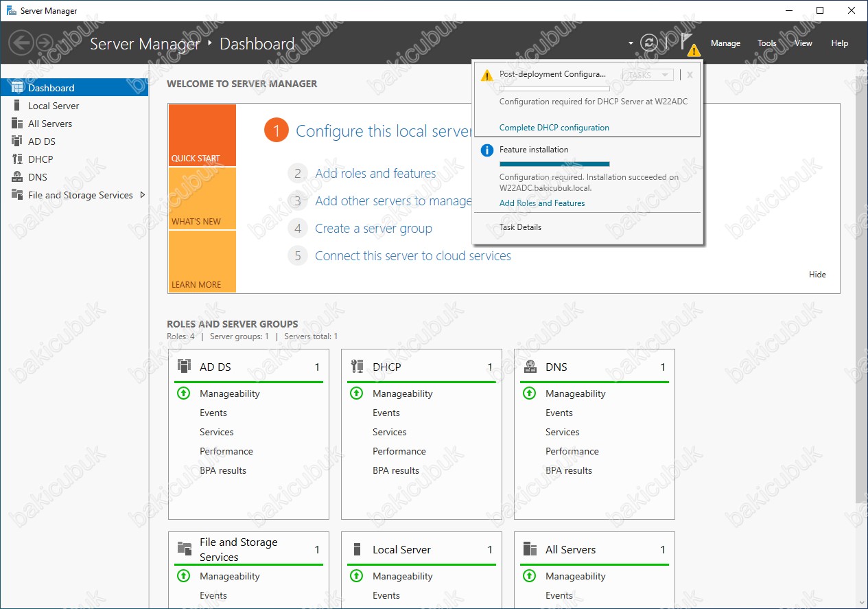Select the QUICK START tile

click(202, 135)
